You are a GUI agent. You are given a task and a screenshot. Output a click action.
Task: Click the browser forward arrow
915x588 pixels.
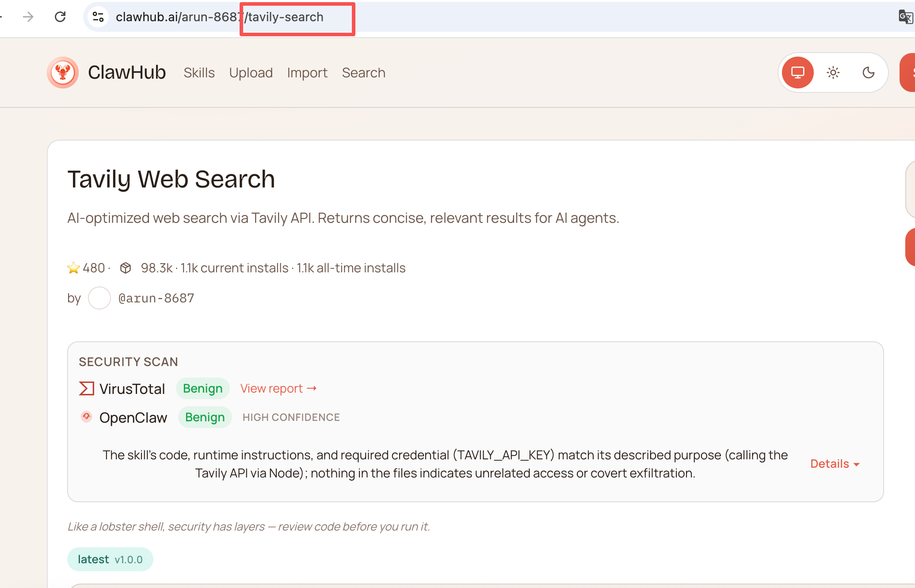28,17
